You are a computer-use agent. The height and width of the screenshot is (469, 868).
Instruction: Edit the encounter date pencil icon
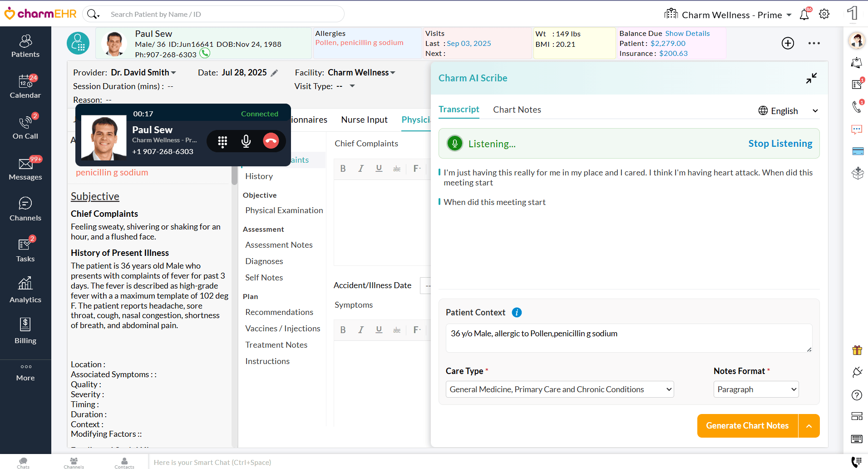pyautogui.click(x=274, y=73)
